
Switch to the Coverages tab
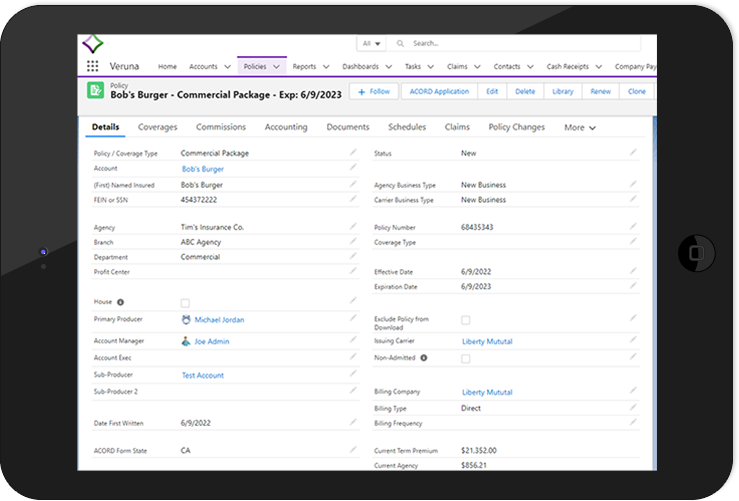pyautogui.click(x=157, y=127)
